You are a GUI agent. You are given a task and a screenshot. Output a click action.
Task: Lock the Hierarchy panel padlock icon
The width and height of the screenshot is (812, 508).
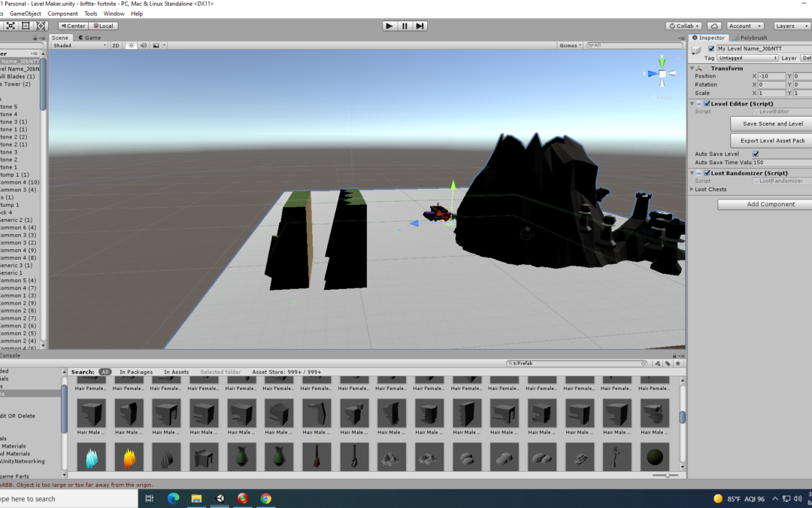click(35, 38)
